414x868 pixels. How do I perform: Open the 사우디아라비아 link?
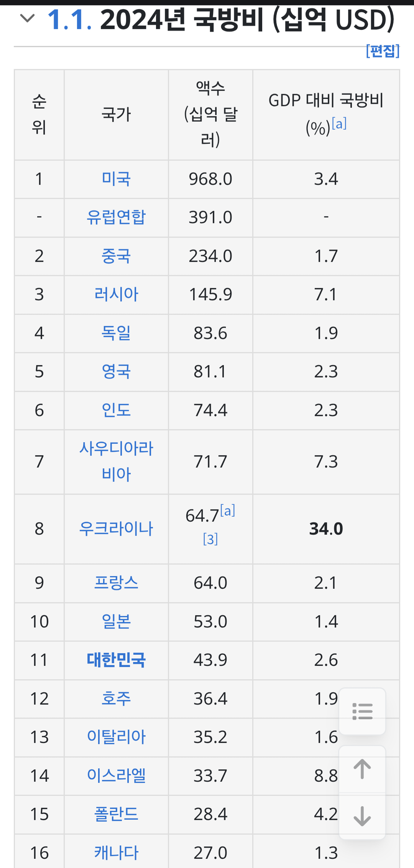116,461
